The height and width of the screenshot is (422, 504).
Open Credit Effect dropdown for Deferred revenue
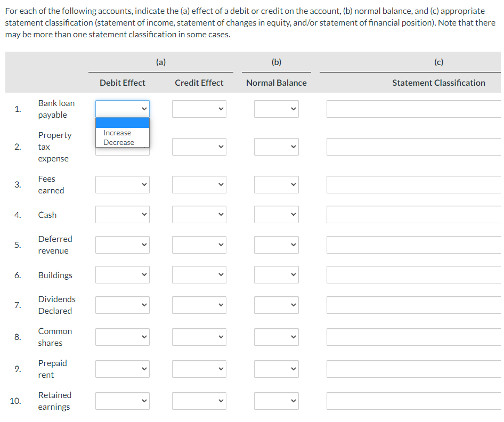click(199, 245)
